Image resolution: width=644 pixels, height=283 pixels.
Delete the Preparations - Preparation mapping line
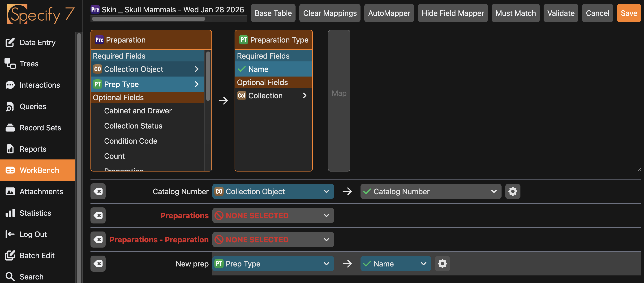98,240
